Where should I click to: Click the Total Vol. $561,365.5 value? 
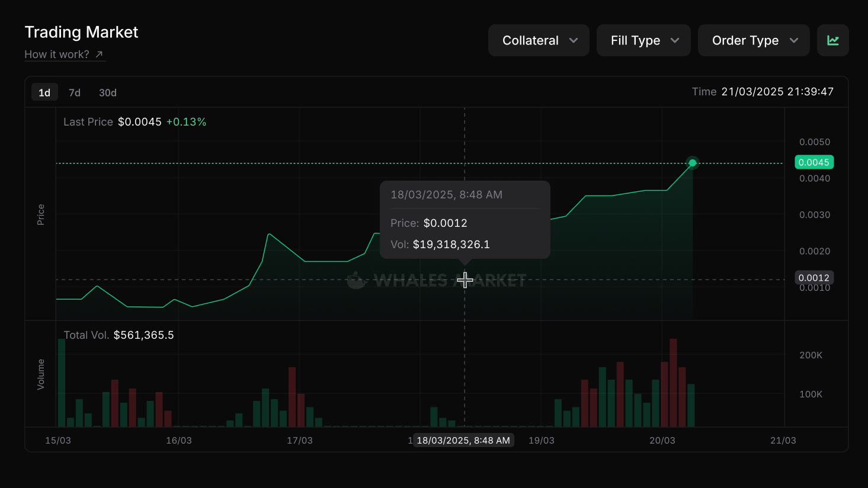coord(144,335)
